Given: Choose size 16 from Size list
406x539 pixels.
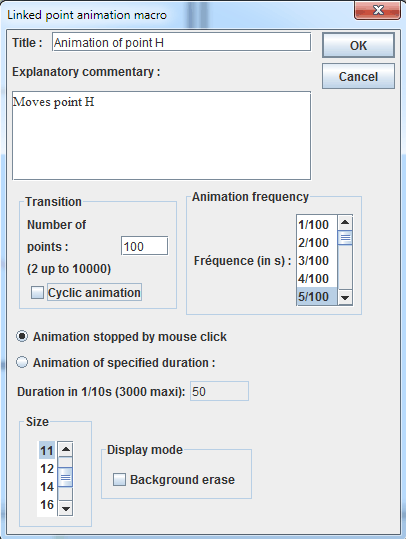Looking at the screenshot, I should click(x=47, y=505).
